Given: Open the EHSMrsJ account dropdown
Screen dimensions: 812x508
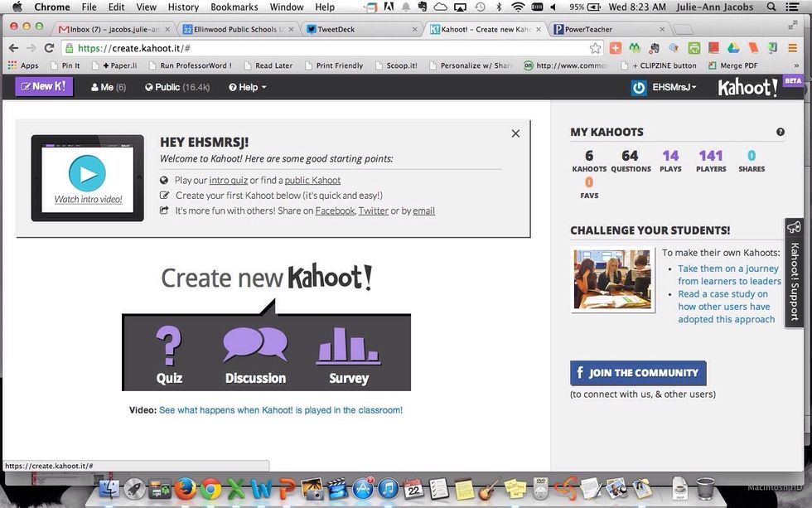Looking at the screenshot, I should click(x=673, y=86).
